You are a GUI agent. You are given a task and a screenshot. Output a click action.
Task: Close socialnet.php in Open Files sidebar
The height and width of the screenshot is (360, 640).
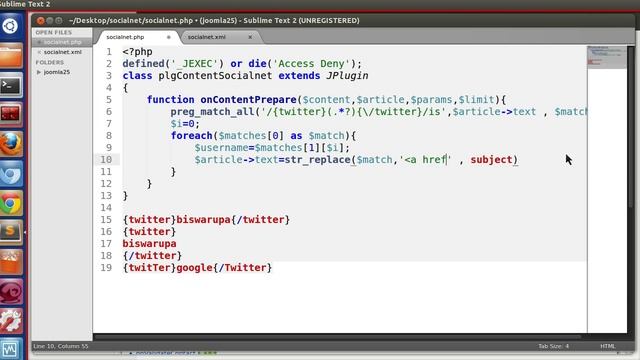[39, 42]
